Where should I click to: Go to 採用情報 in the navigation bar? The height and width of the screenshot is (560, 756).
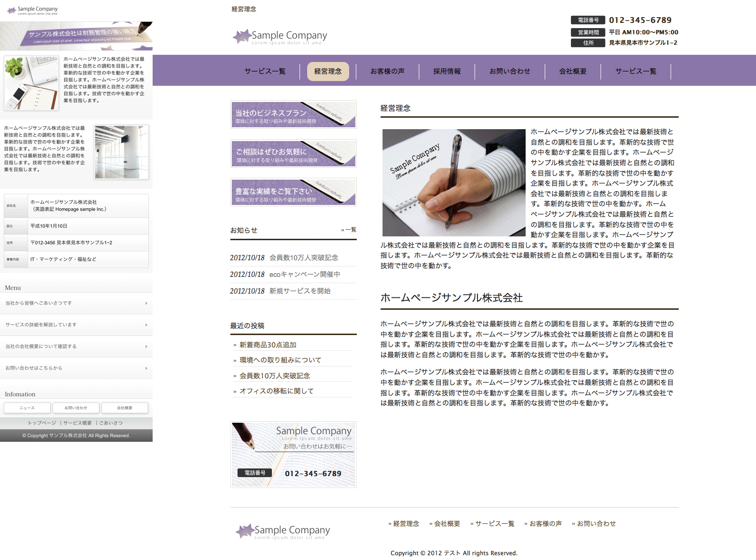tap(447, 71)
